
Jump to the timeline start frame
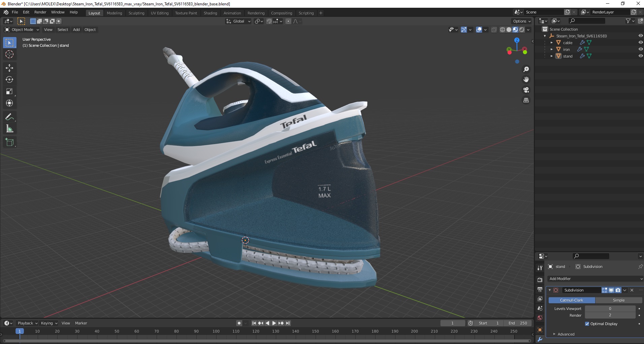(254, 323)
